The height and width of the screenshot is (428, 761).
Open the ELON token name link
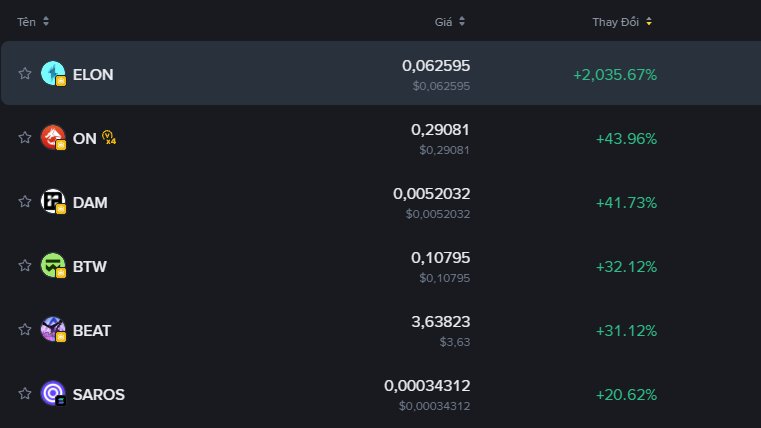click(x=93, y=74)
